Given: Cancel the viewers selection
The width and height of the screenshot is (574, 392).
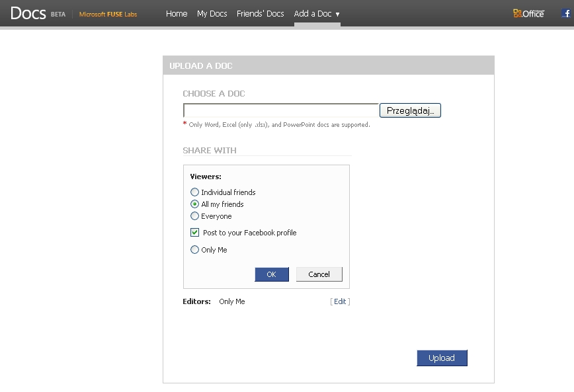Looking at the screenshot, I should (x=319, y=274).
